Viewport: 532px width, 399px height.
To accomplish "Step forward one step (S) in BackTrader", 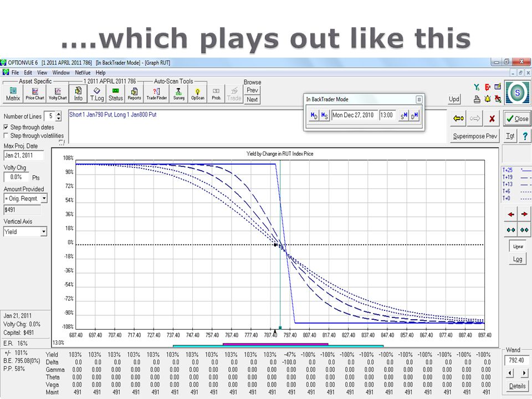I will coord(403,115).
